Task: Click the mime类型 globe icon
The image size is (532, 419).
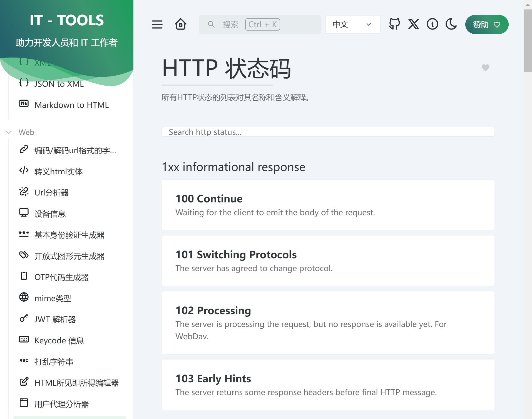Action: click(24, 297)
